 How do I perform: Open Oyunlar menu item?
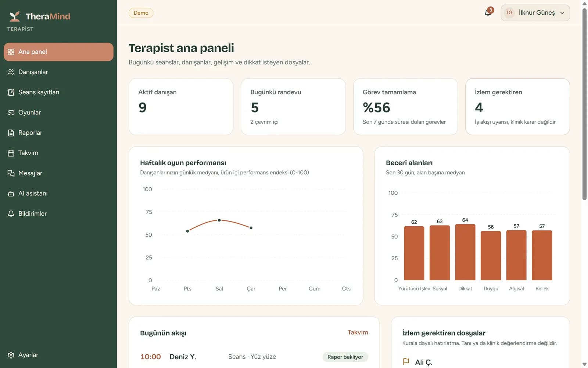pyautogui.click(x=58, y=113)
